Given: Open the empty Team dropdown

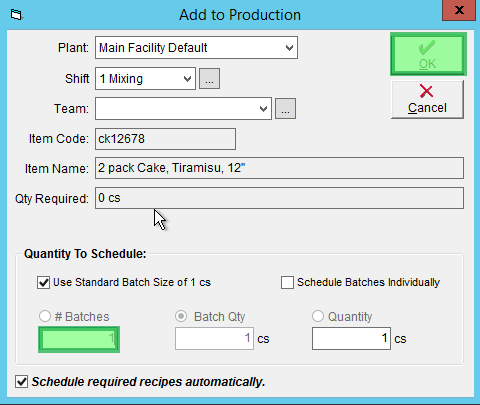Looking at the screenshot, I should 183,109.
